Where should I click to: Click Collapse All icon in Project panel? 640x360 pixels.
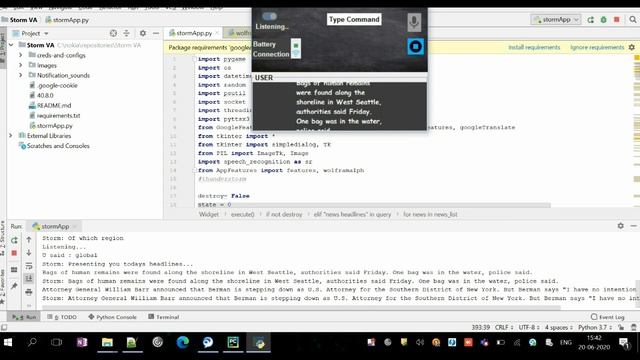pyautogui.click(x=127, y=33)
